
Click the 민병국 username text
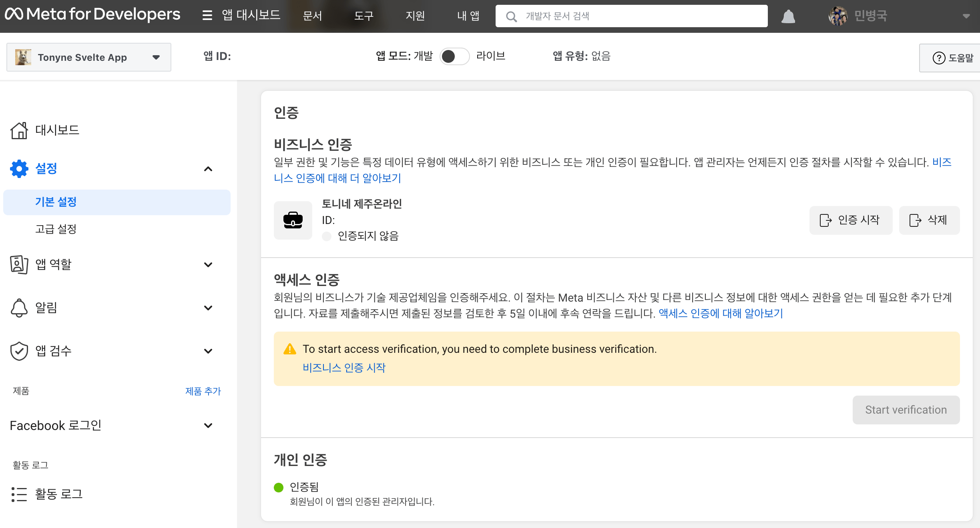coord(871,16)
